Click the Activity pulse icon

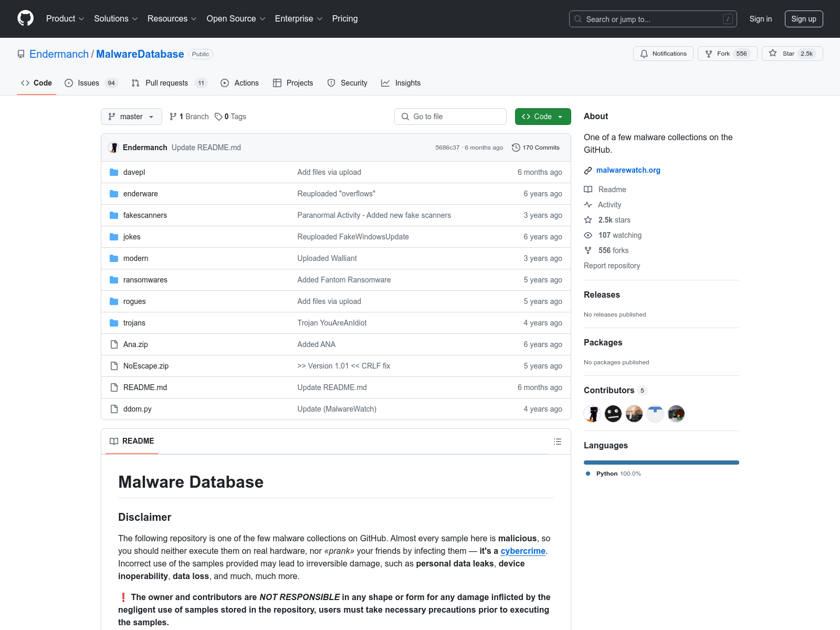point(588,205)
